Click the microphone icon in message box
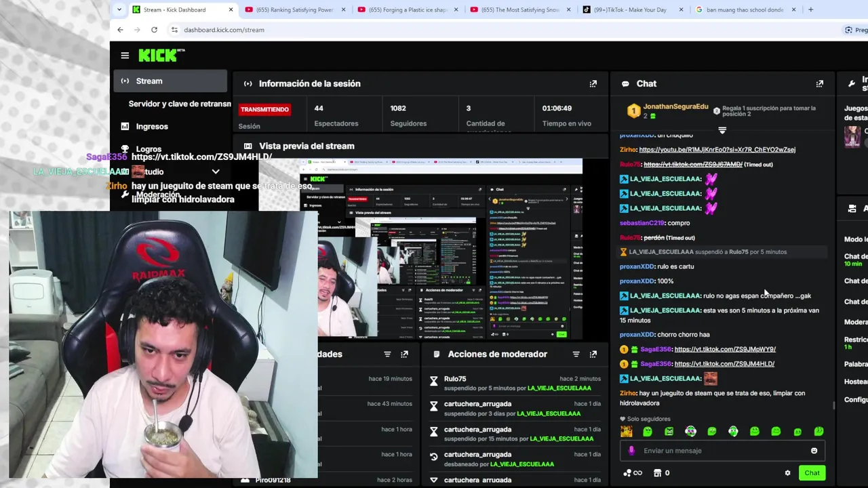Viewport: 868px width, 488px height. (x=631, y=451)
